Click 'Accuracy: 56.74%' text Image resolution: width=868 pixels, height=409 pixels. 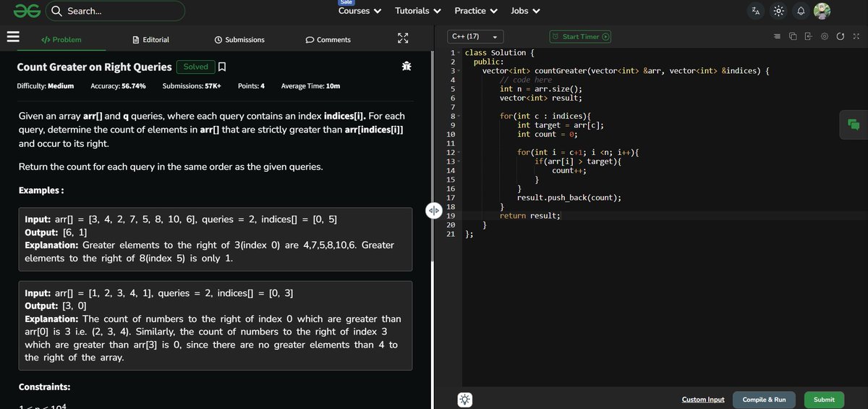(x=118, y=86)
